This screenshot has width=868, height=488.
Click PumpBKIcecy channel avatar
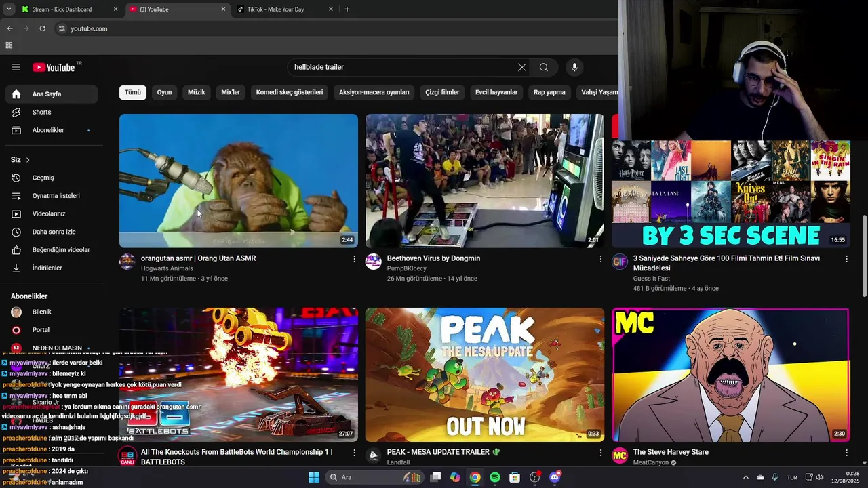coord(374,262)
